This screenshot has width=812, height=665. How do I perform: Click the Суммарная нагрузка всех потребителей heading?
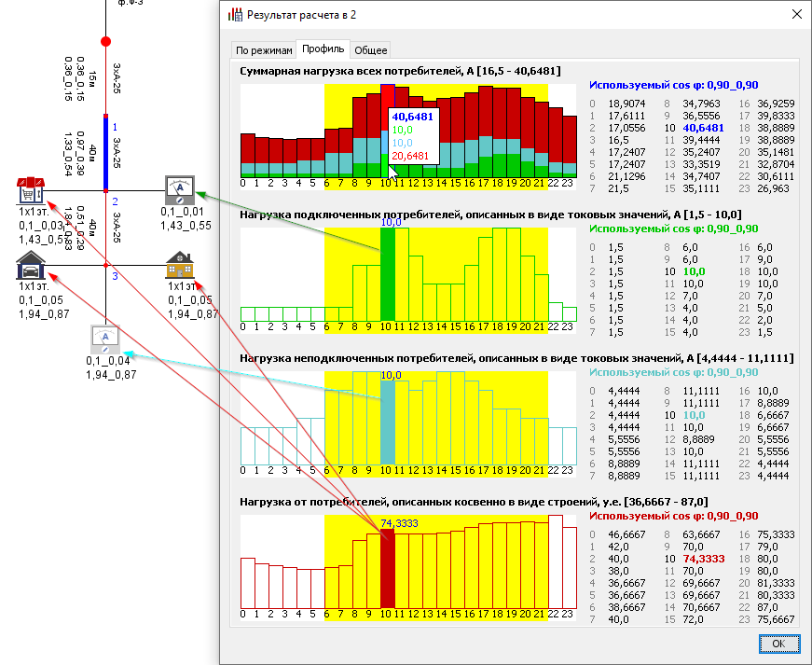pos(400,71)
